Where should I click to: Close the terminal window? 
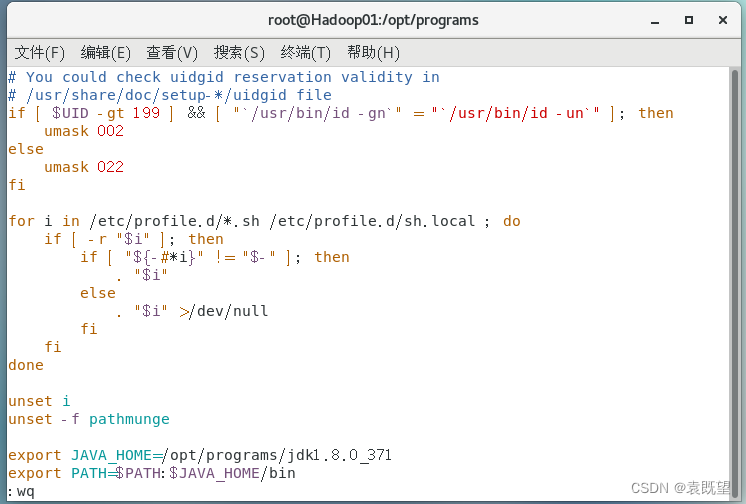723,20
